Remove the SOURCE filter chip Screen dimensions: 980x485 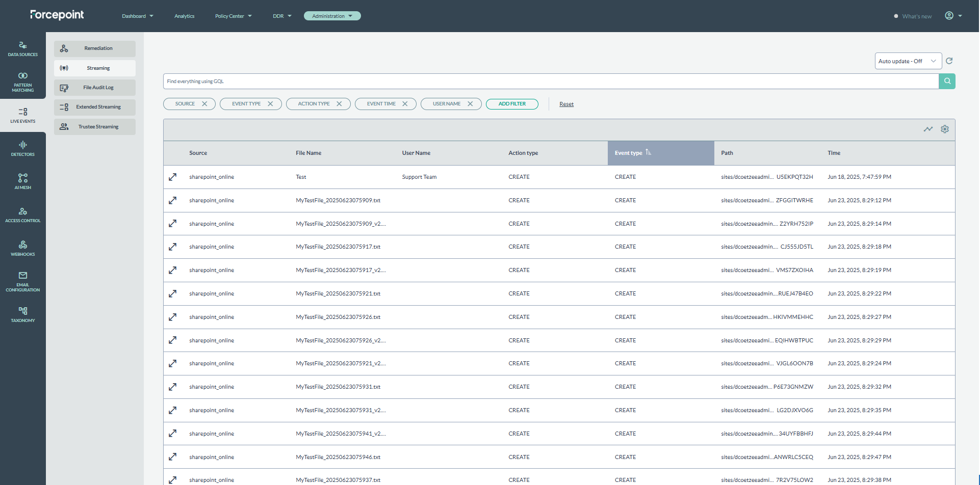click(x=204, y=104)
